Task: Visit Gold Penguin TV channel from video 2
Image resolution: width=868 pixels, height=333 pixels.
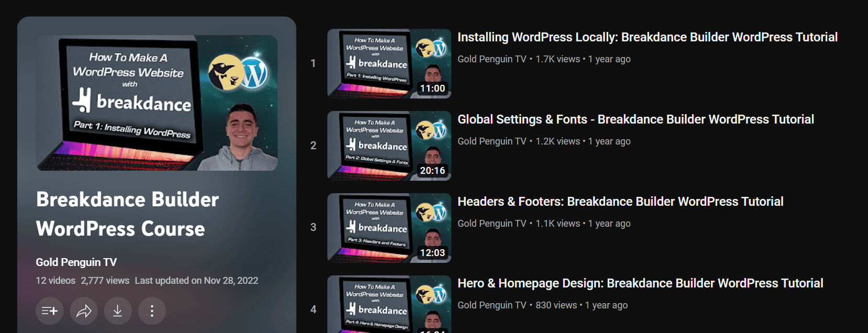Action: (491, 141)
